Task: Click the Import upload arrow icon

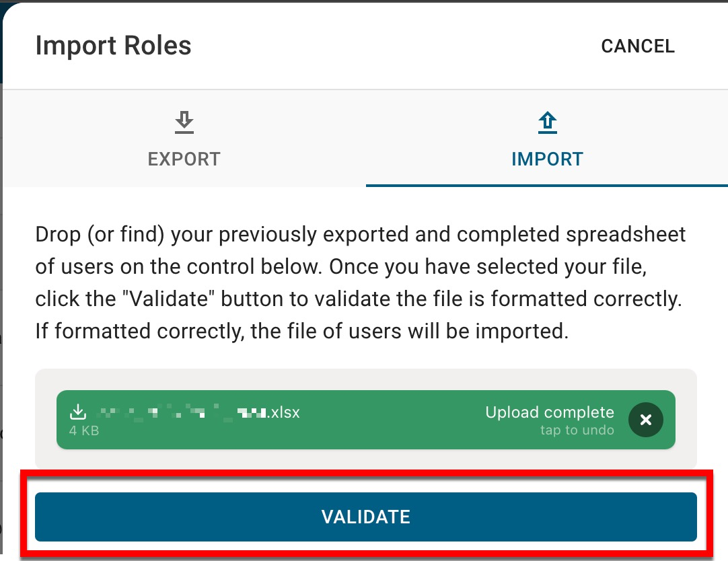Action: [547, 123]
